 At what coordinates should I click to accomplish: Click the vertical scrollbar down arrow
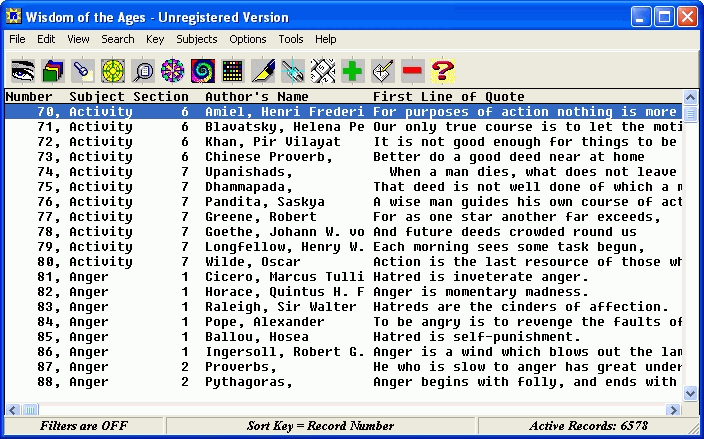(x=690, y=394)
